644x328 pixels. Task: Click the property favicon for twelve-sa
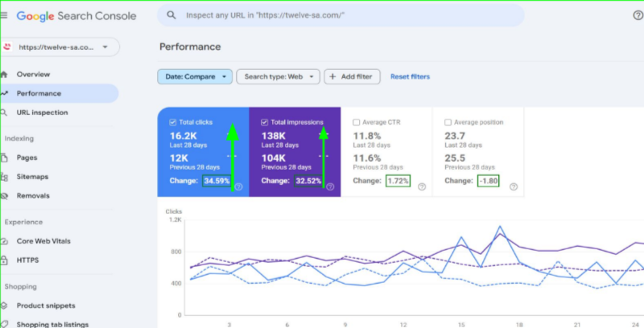pos(7,47)
